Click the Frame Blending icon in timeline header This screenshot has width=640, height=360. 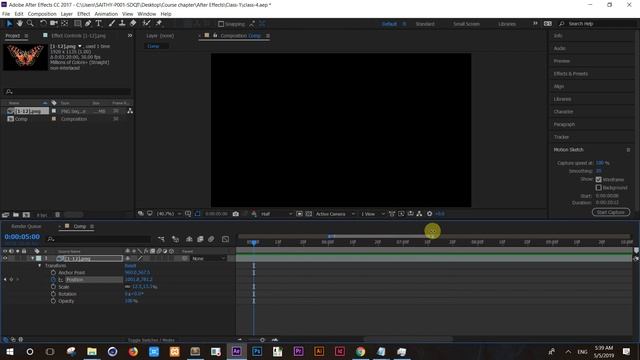[x=200, y=239]
